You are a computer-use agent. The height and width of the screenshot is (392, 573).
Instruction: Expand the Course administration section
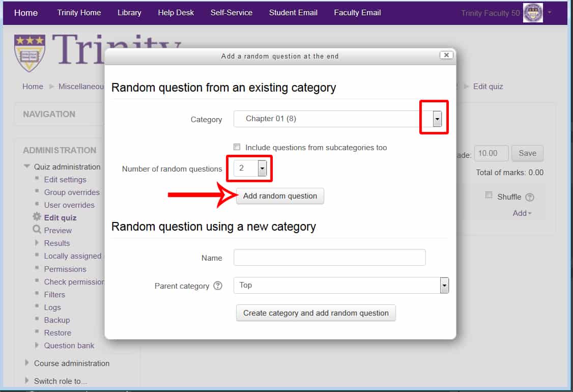(27, 363)
